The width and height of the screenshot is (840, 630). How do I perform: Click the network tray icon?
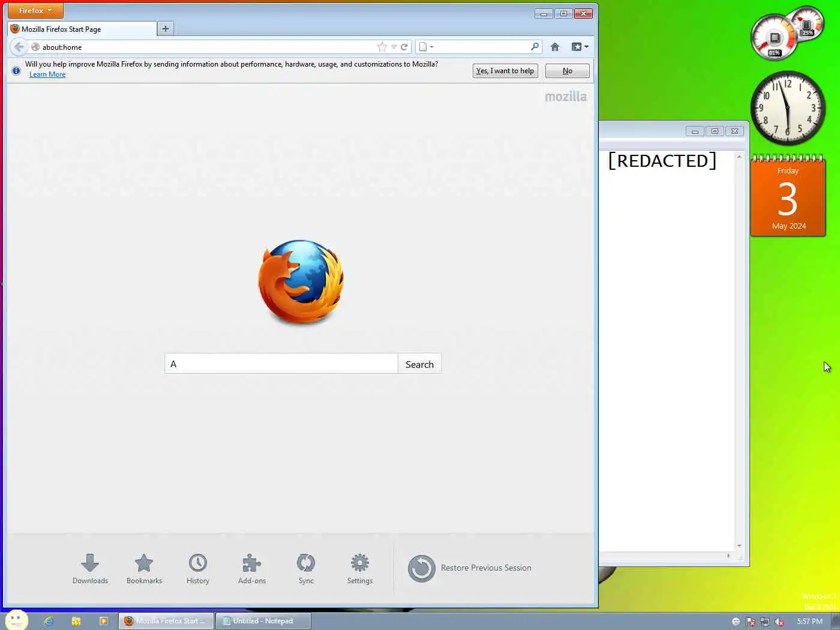coord(765,622)
